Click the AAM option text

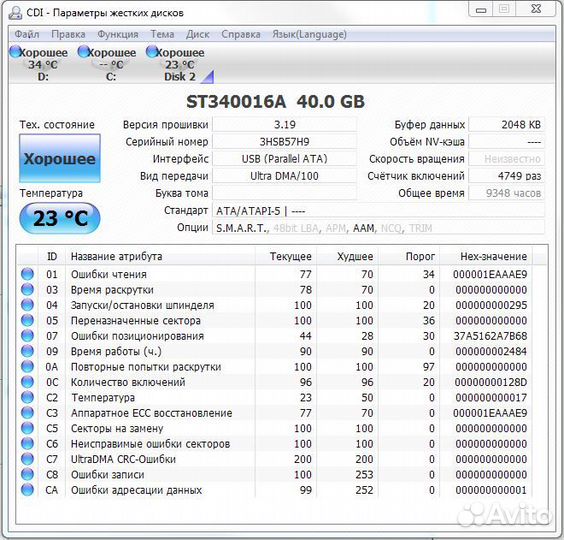pyautogui.click(x=363, y=228)
